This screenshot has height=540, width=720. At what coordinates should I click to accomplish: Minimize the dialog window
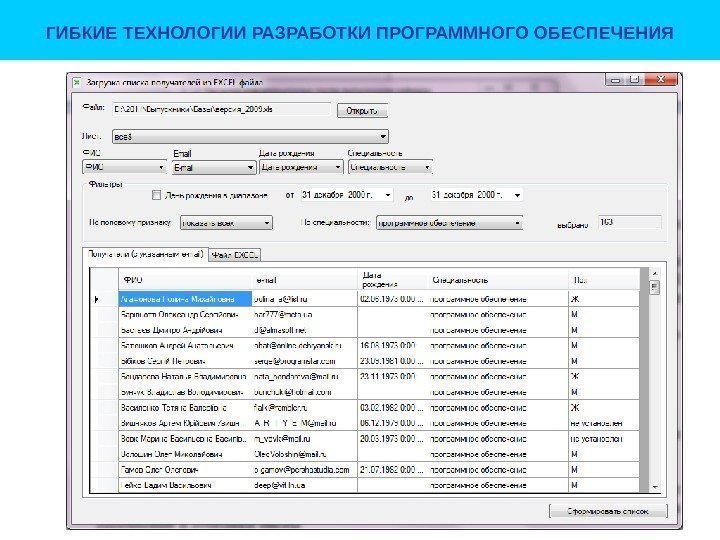coord(615,80)
